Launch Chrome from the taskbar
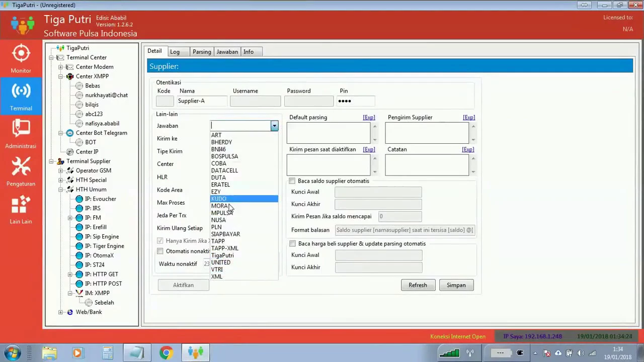The width and height of the screenshot is (644, 362). (x=166, y=353)
